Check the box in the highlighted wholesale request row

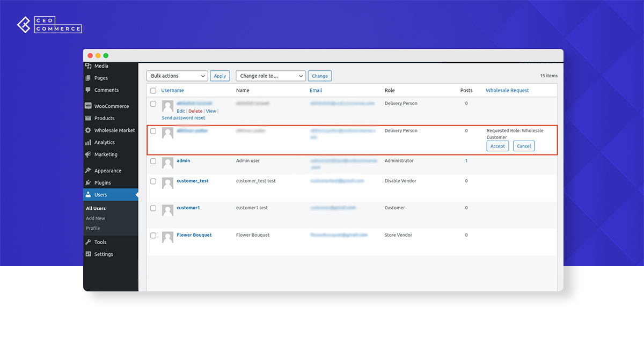(x=153, y=131)
